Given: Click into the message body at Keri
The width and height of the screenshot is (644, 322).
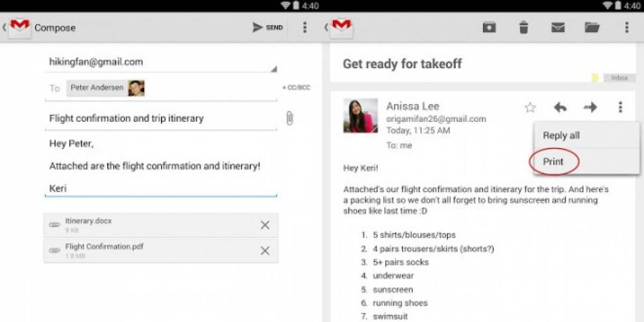Looking at the screenshot, I should pos(58,188).
